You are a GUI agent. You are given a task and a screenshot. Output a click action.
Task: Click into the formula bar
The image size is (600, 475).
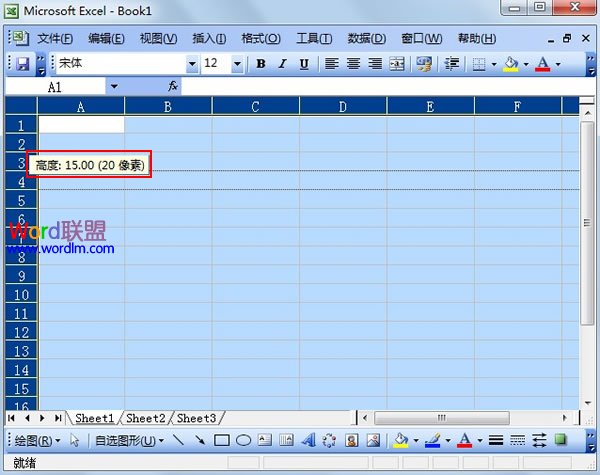pos(386,87)
